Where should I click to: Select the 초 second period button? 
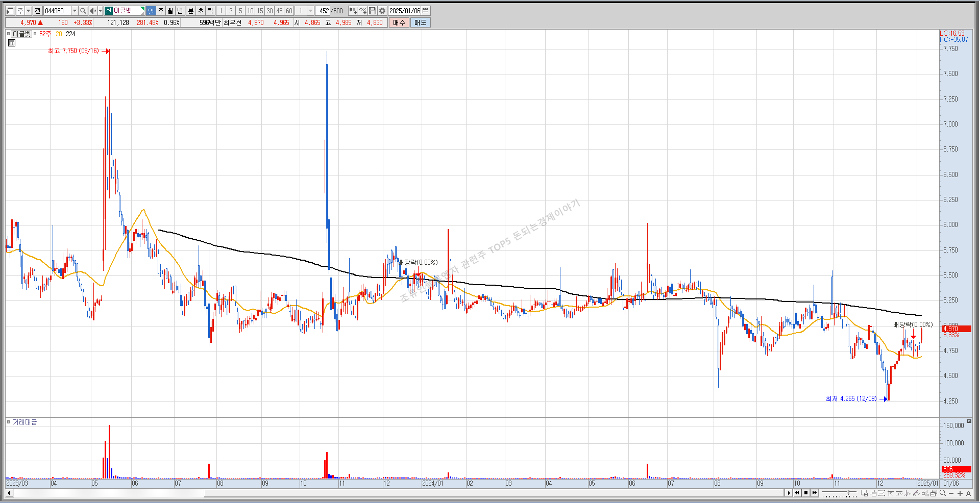tap(201, 11)
